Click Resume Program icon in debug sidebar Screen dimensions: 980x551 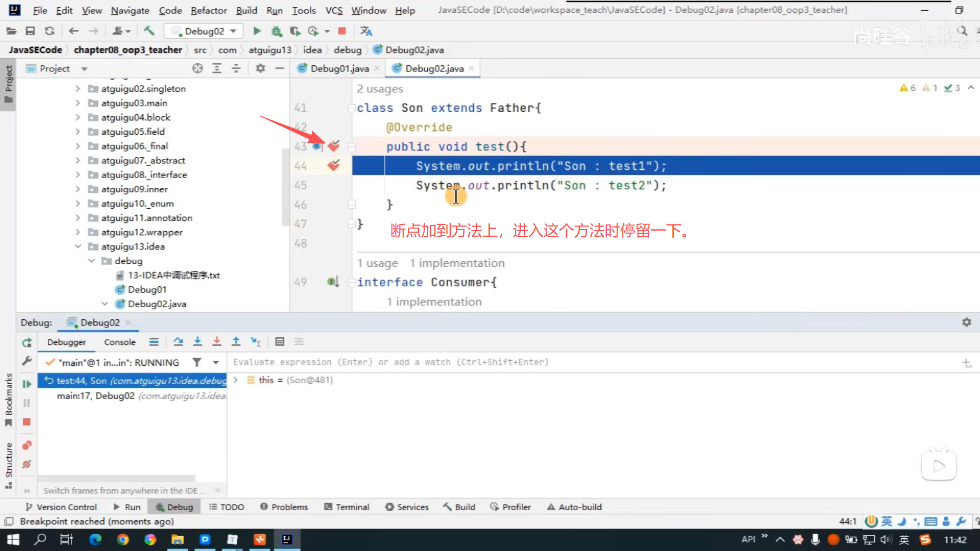[x=27, y=384]
